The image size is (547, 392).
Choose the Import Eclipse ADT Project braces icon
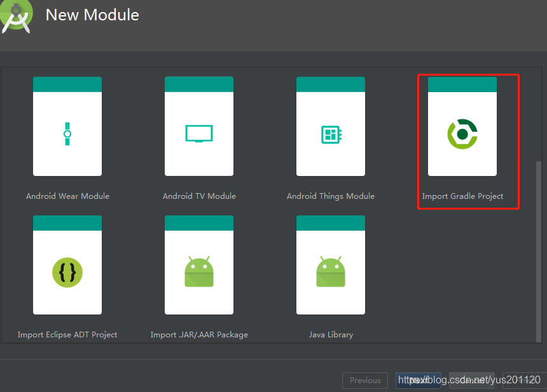coord(67,273)
